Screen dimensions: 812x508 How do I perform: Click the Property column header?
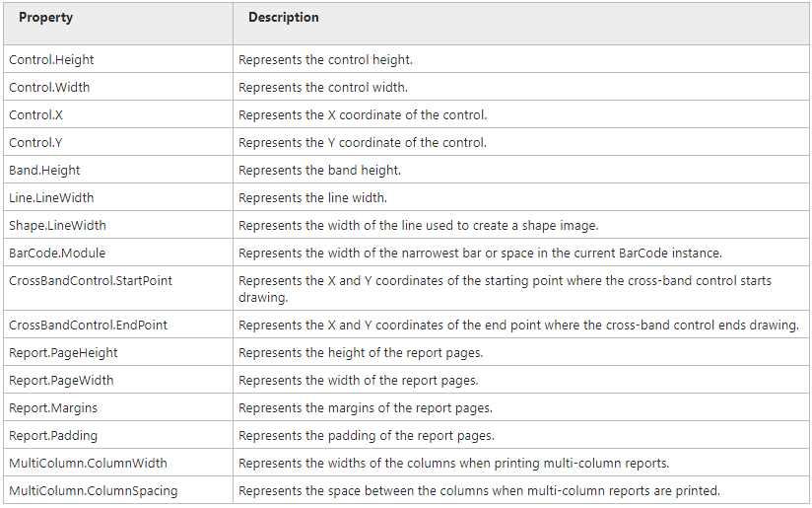(45, 18)
